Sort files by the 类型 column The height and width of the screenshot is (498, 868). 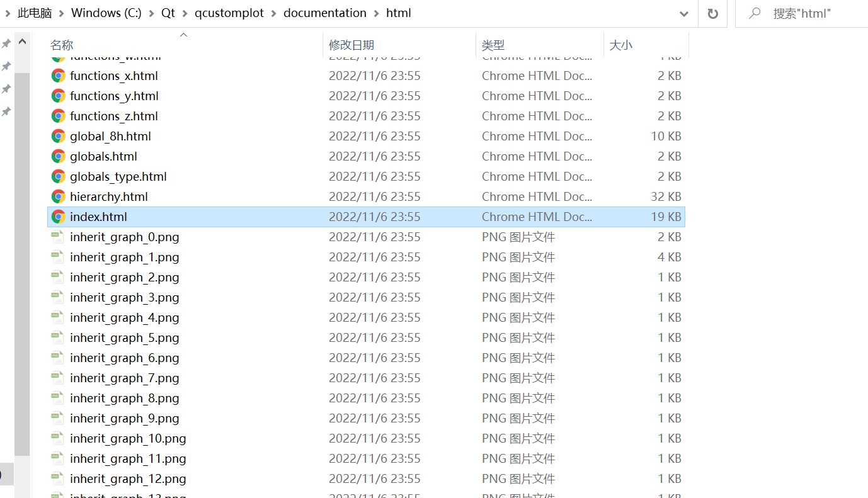tap(493, 45)
